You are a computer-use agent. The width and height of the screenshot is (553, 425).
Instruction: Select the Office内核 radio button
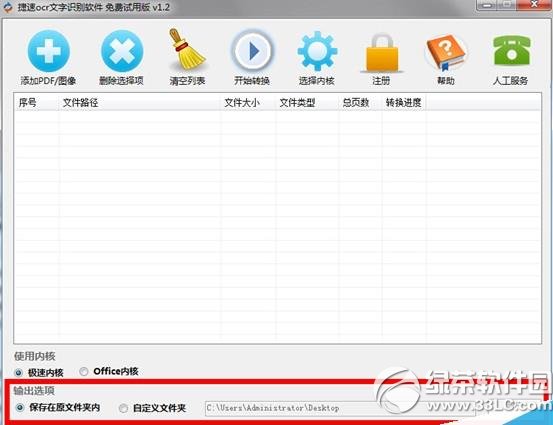click(x=84, y=371)
